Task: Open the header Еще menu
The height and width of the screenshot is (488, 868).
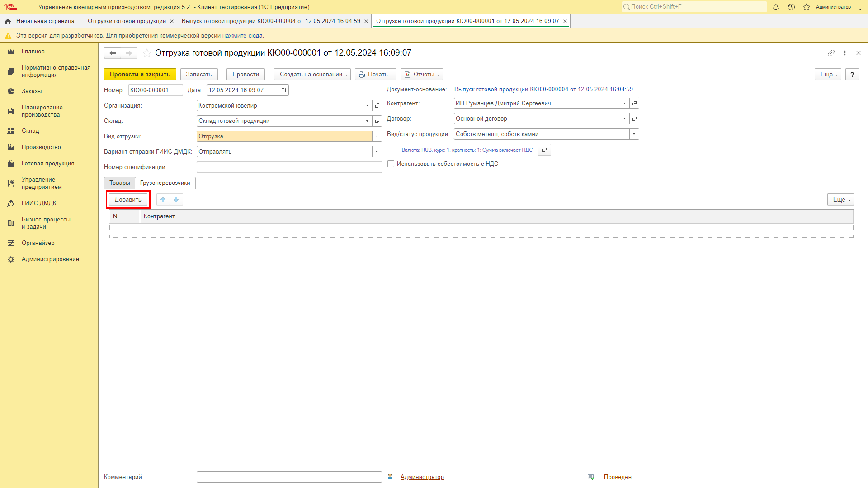Action: click(828, 75)
